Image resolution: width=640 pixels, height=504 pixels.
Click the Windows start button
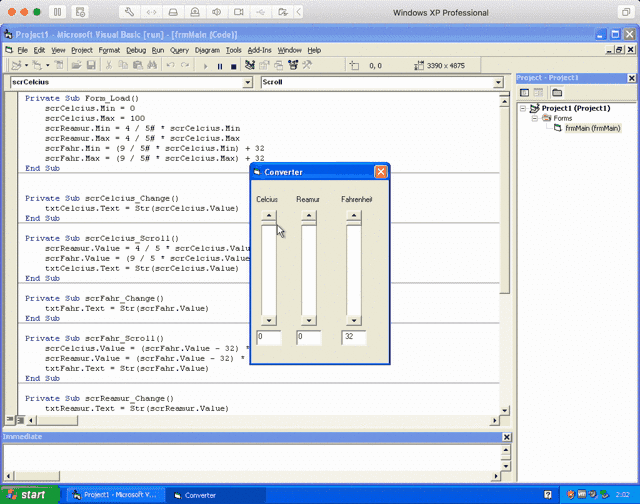point(30,495)
